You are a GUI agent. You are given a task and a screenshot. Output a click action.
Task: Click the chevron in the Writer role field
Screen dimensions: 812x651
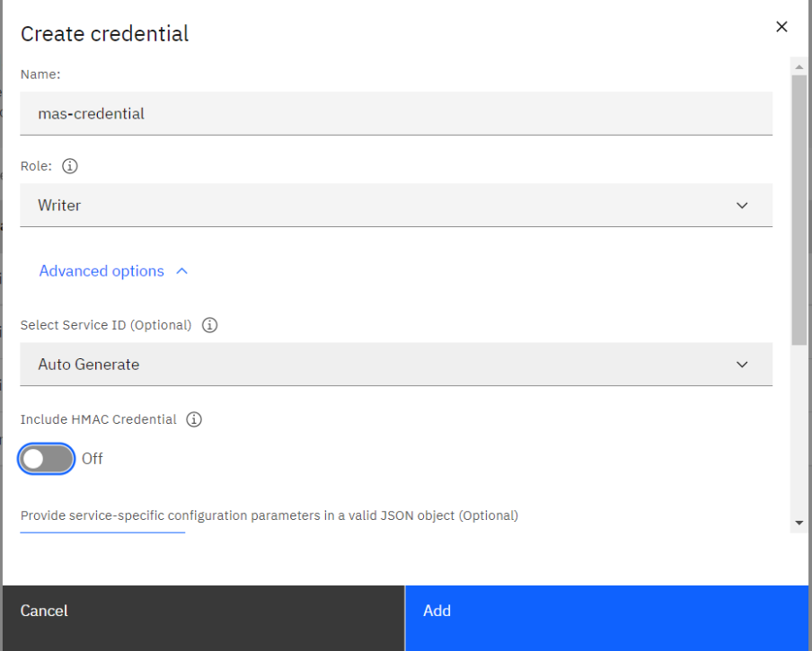pyautogui.click(x=742, y=206)
